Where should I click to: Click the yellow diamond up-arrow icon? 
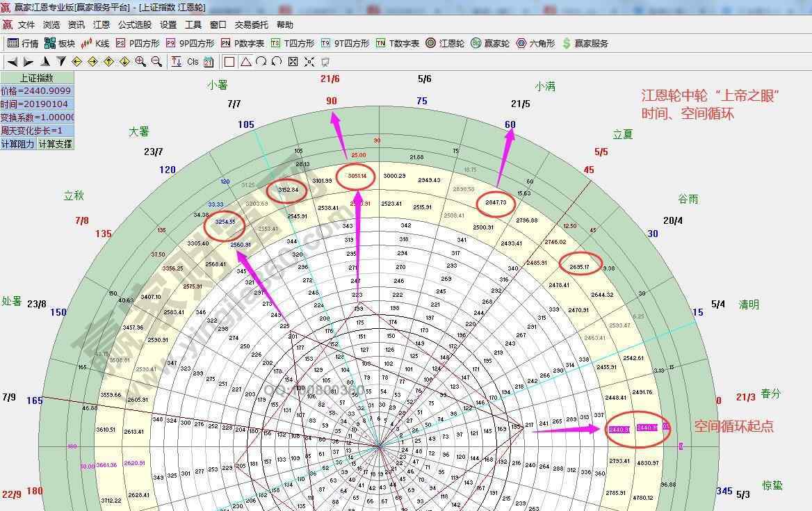click(108, 62)
